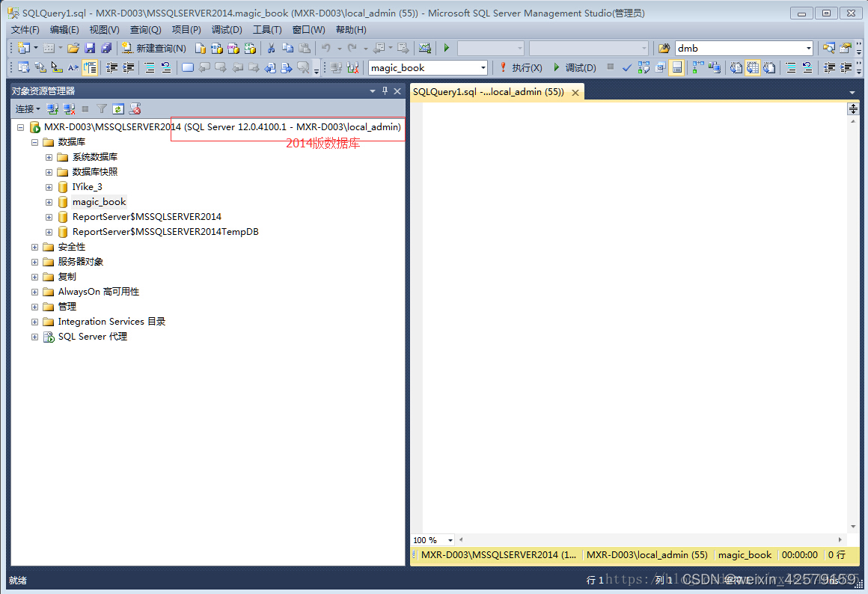Image resolution: width=868 pixels, height=594 pixels.
Task: Click the New Project icon in the toolbar
Action: pos(24,48)
